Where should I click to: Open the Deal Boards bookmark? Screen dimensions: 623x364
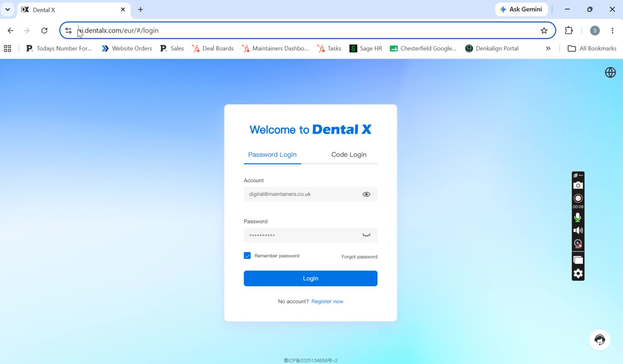(213, 49)
